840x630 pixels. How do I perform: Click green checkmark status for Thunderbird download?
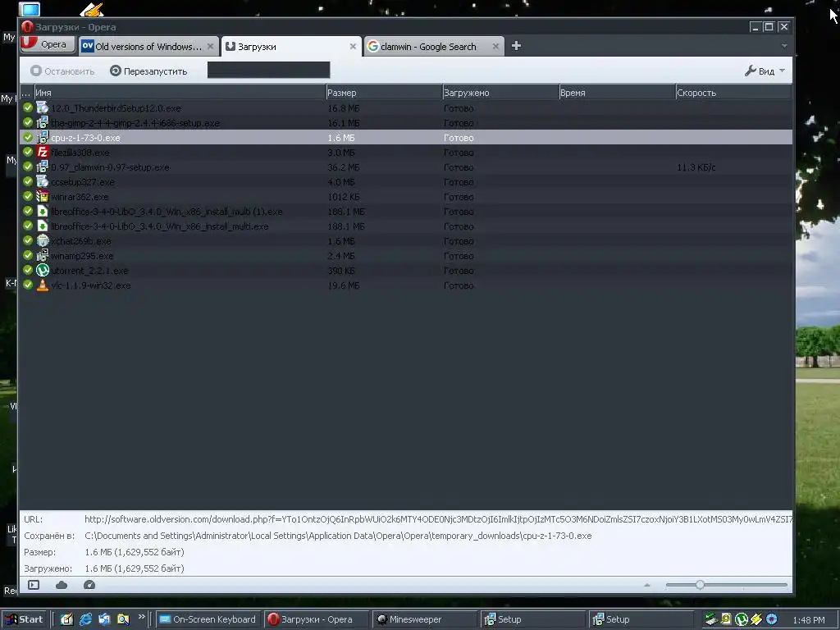coord(28,107)
